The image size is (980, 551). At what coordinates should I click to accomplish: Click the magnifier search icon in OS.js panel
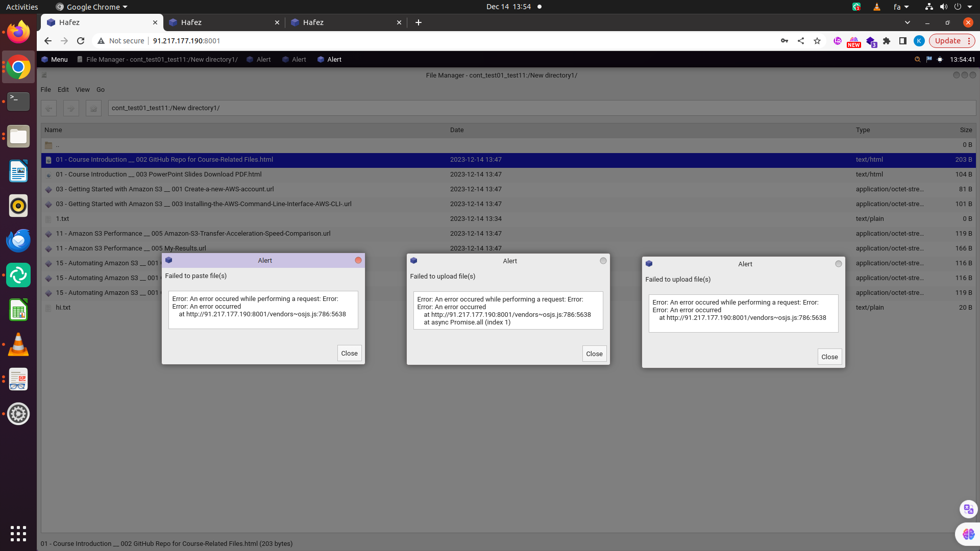pyautogui.click(x=917, y=60)
